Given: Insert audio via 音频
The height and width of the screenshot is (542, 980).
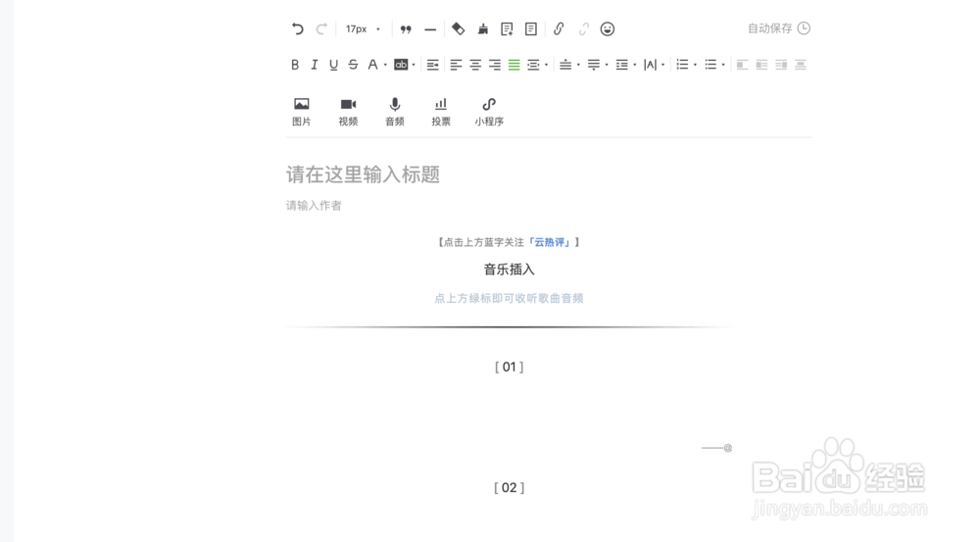Looking at the screenshot, I should click(394, 112).
